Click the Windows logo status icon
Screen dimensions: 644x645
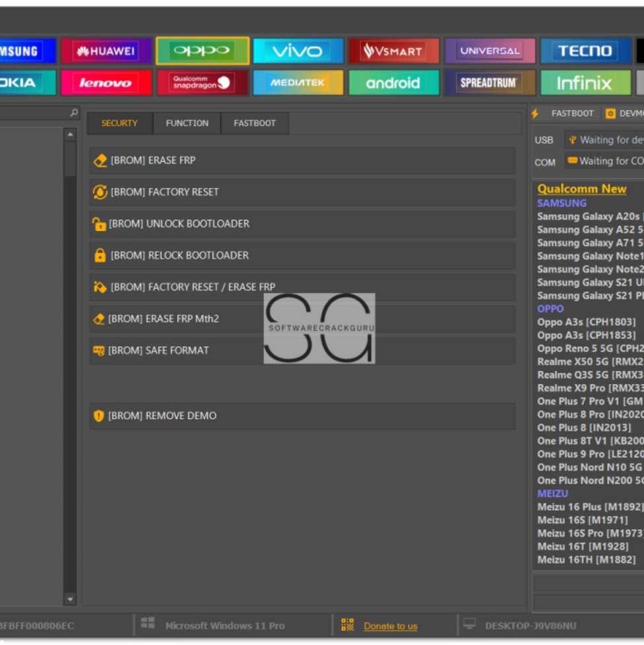(x=148, y=623)
